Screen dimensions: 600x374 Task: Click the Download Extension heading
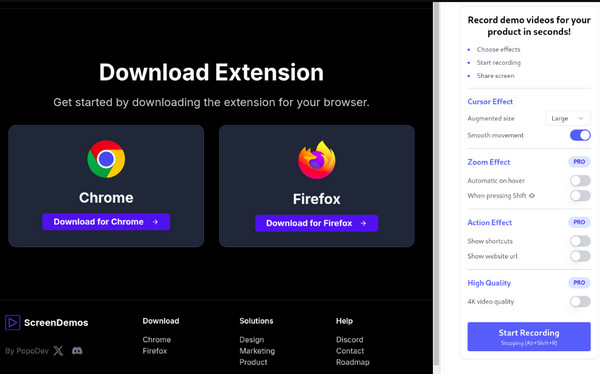211,72
